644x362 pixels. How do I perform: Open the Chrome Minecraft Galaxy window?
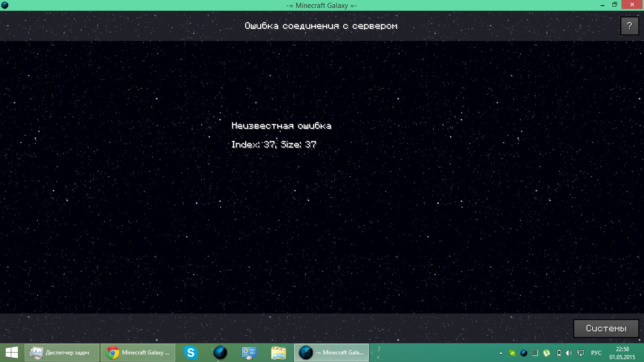tap(138, 353)
